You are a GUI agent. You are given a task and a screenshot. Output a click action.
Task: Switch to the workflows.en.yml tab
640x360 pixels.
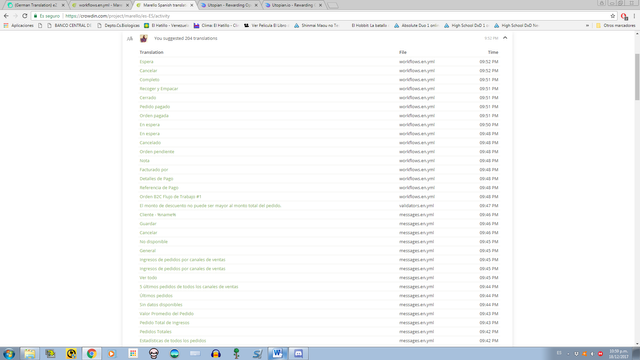100,5
